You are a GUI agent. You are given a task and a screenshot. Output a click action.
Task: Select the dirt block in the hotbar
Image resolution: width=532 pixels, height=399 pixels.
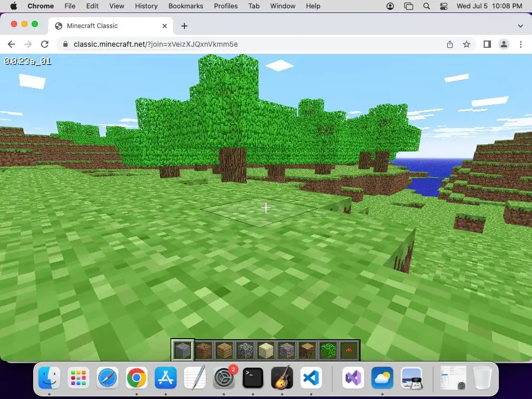pyautogui.click(x=204, y=350)
